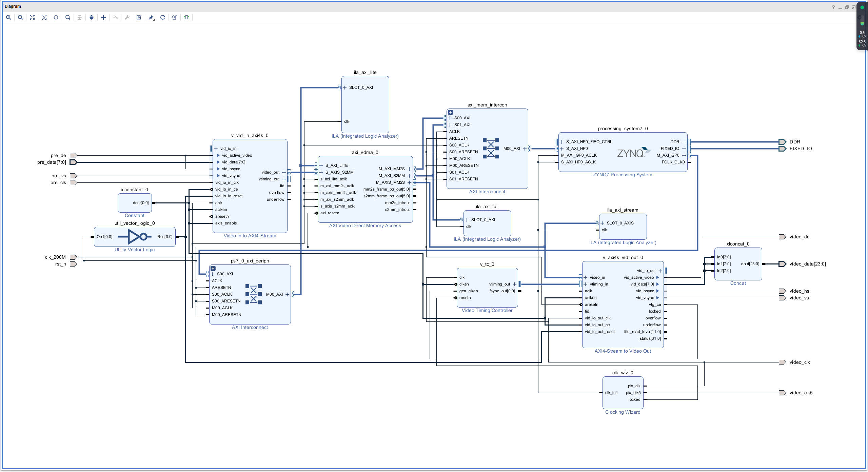Image resolution: width=868 pixels, height=472 pixels.
Task: Click the regenerate layout icon
Action: pos(163,17)
